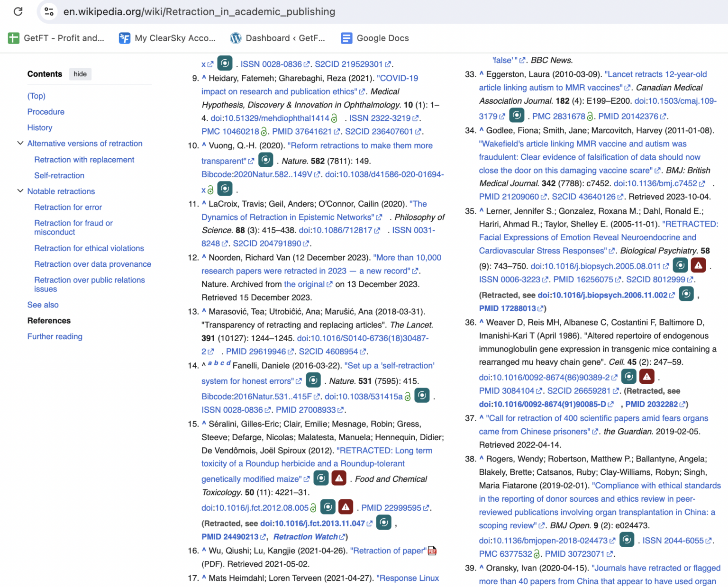Open site information in the address bar
Viewport: 728px width, 587px height.
point(48,11)
